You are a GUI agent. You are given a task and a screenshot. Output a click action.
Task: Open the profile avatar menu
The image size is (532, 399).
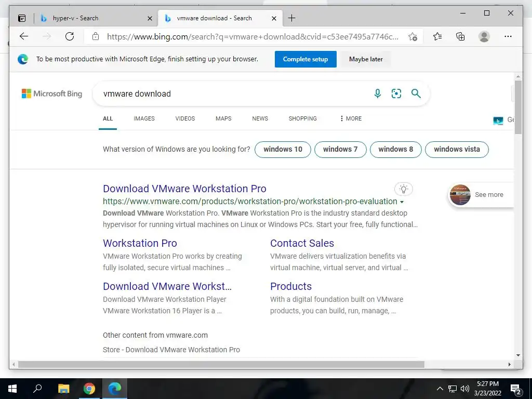click(x=484, y=36)
